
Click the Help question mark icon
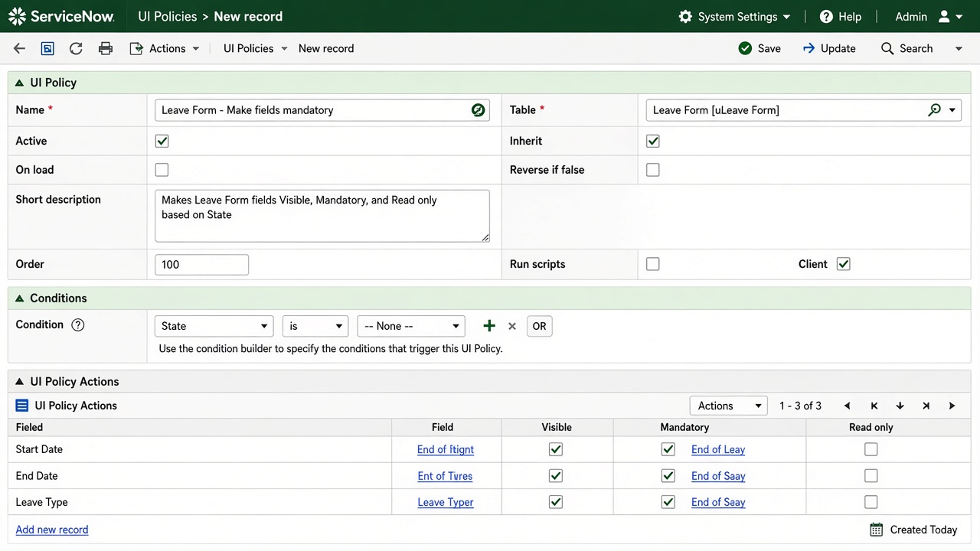tap(826, 17)
